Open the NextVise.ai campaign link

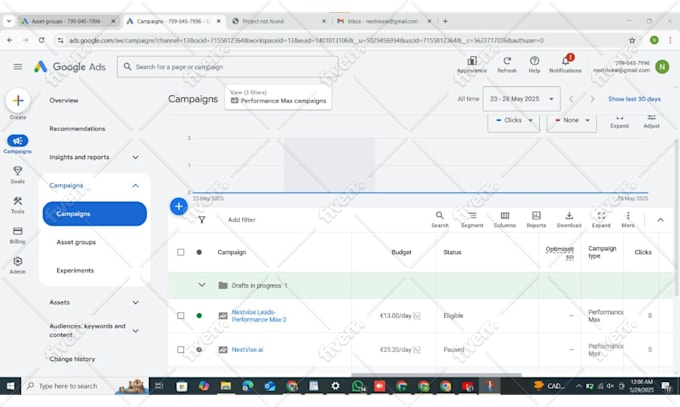pyautogui.click(x=247, y=349)
